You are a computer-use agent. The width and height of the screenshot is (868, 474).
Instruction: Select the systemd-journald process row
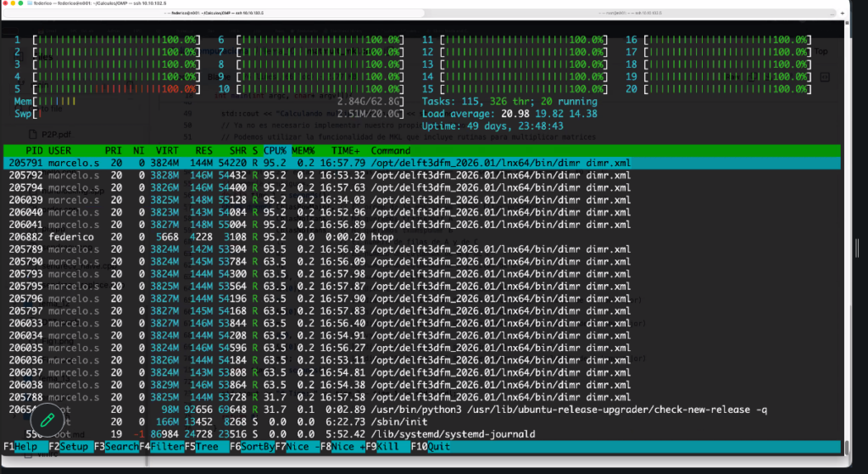[x=422, y=434]
